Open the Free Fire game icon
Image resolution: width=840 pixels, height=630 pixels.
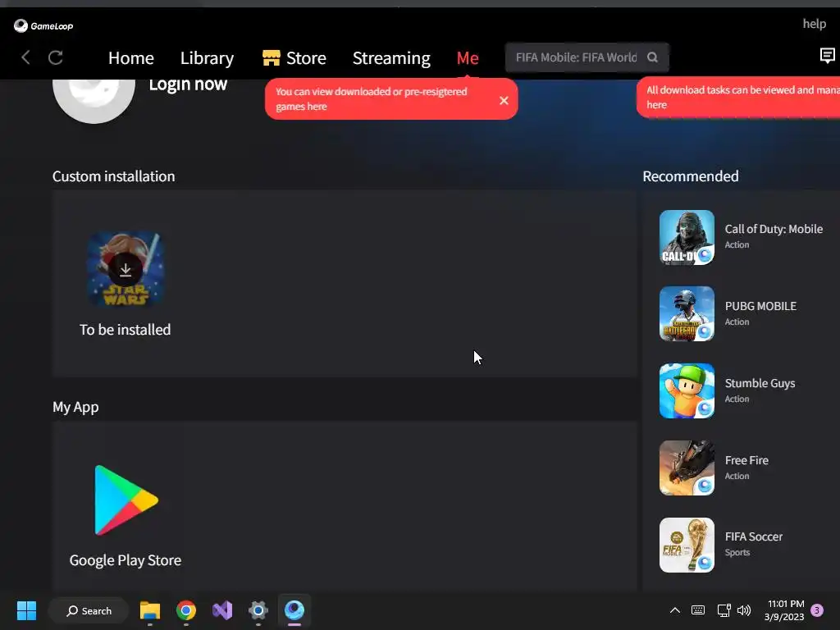click(687, 468)
